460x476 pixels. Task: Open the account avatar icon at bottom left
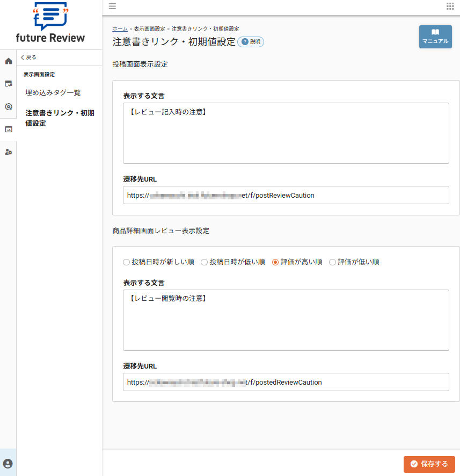(x=8, y=463)
